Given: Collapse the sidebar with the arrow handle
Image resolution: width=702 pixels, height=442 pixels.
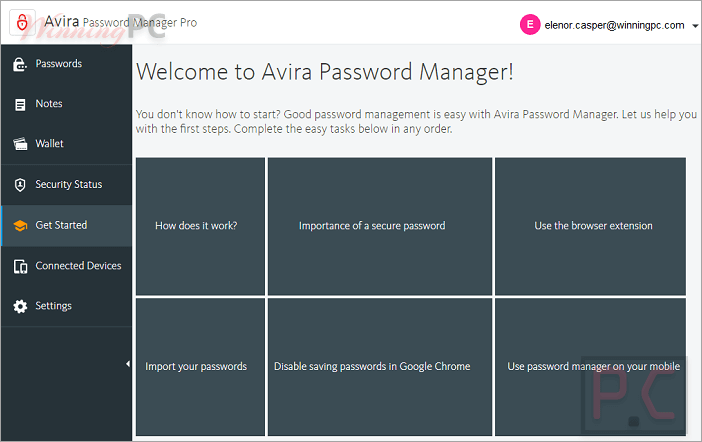Looking at the screenshot, I should (x=128, y=364).
